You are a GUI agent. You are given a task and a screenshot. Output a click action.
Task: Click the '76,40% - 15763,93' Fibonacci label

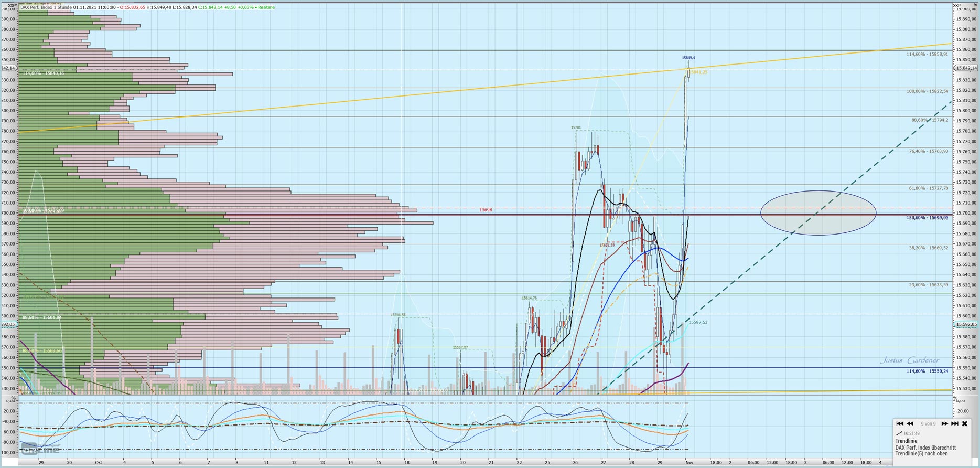click(929, 151)
